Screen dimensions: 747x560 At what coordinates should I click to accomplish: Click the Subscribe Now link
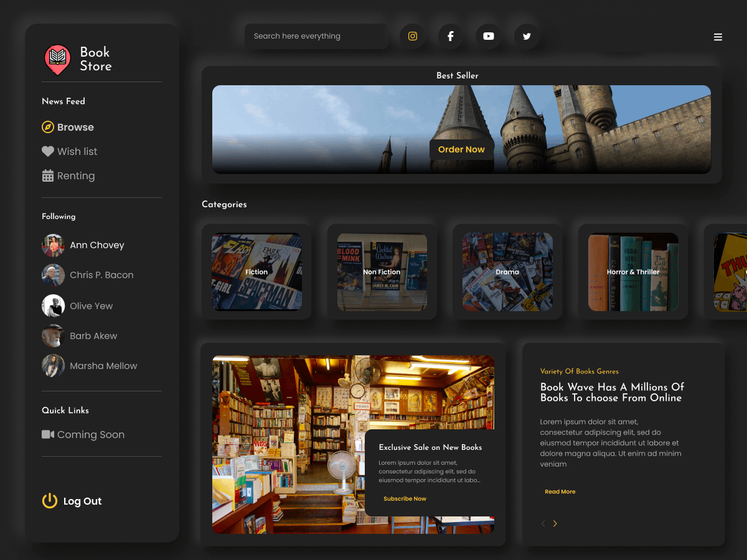pos(405,498)
